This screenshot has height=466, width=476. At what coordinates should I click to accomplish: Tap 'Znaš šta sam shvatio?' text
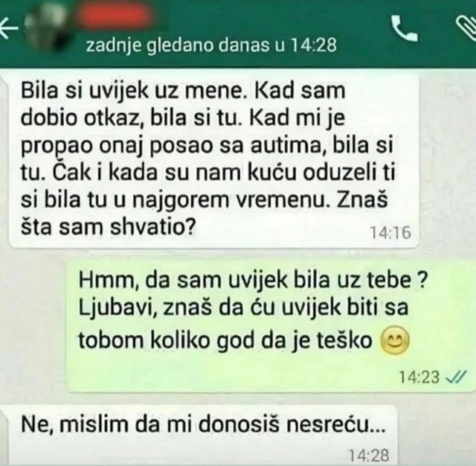coord(204,214)
